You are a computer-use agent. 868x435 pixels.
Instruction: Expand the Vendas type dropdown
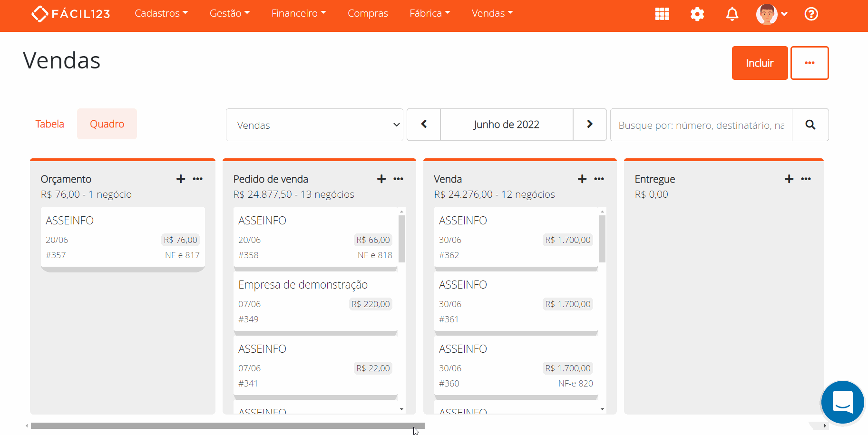click(x=314, y=125)
